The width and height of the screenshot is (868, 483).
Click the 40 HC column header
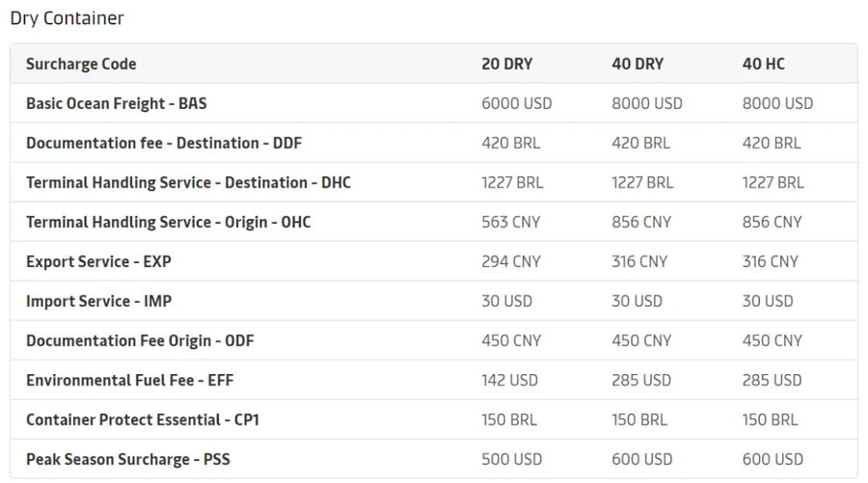[x=763, y=65]
